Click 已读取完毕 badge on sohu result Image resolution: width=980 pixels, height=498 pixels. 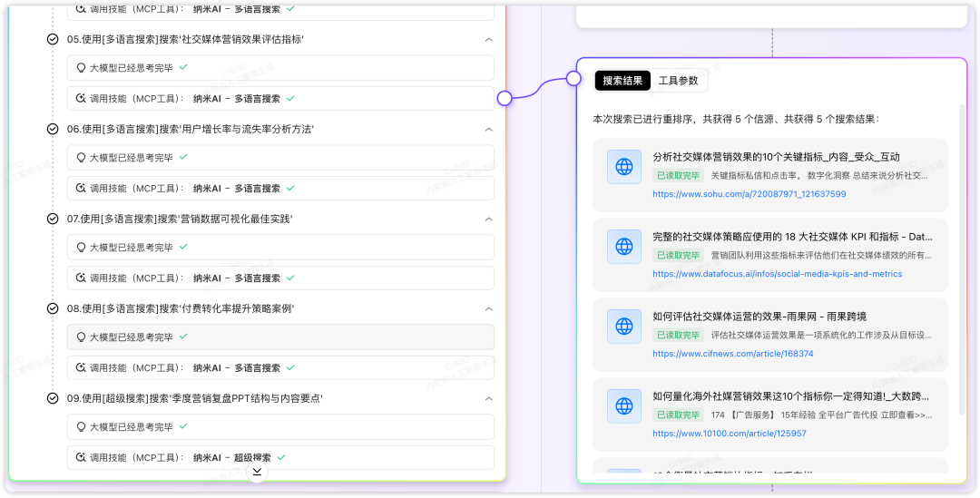pos(678,176)
